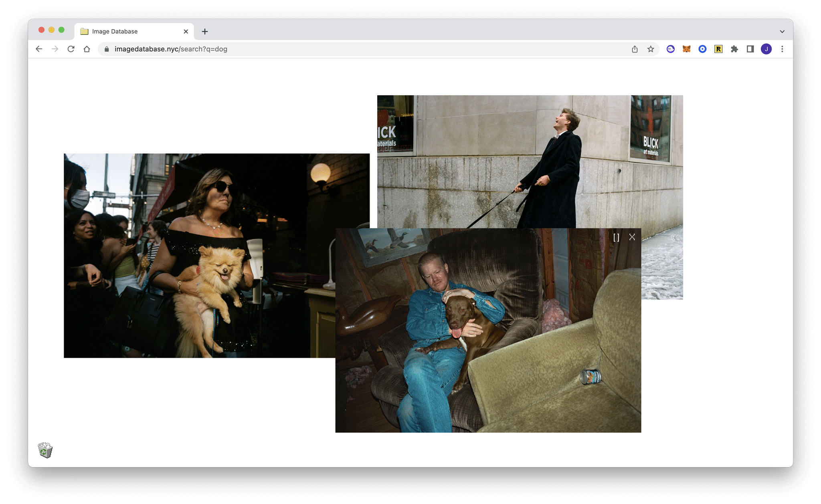
Task: Bookmark this page with the star
Action: click(x=651, y=49)
